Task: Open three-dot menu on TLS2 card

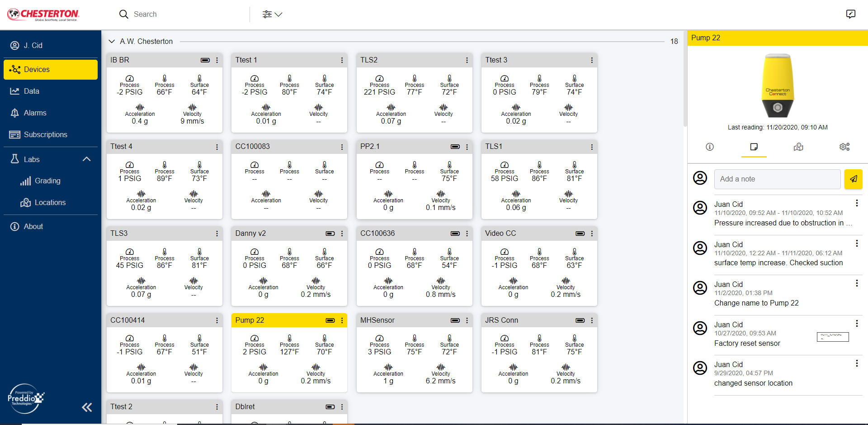Action: [467, 60]
